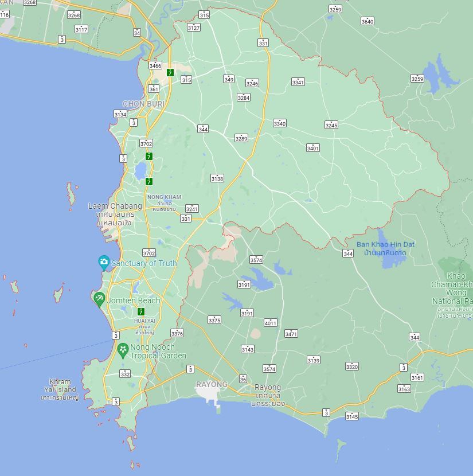Select the route 3127 road shield
This screenshot has width=473, height=476.
(194, 28)
